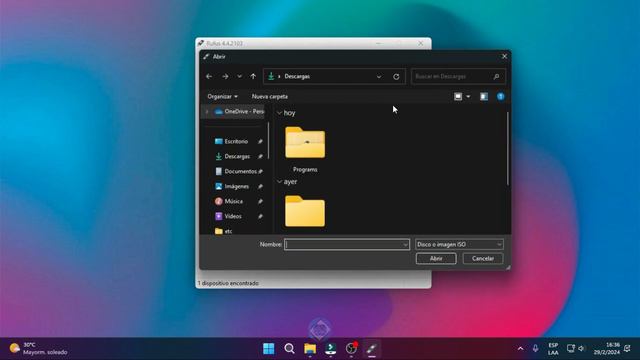
Task: Go forward with the right arrow
Action: click(x=225, y=76)
